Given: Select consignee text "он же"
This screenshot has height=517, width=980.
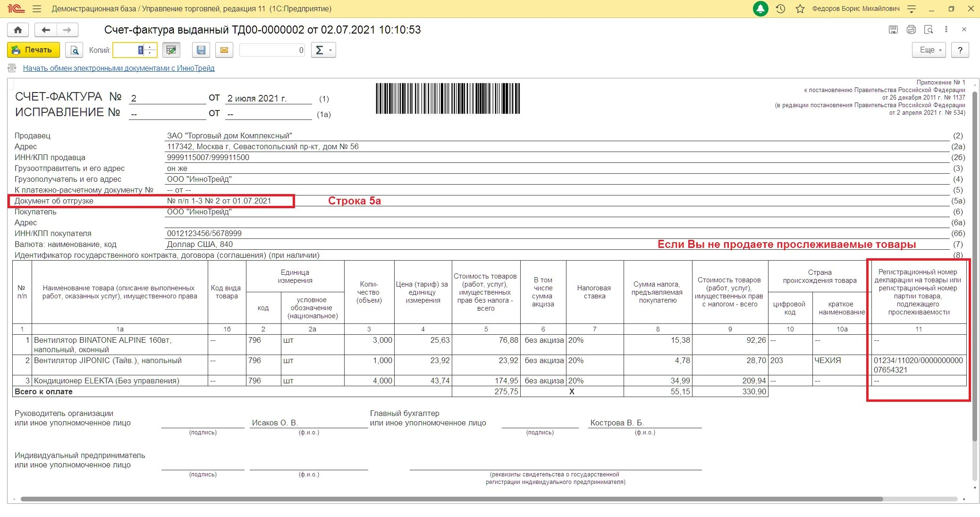Looking at the screenshot, I should [177, 169].
